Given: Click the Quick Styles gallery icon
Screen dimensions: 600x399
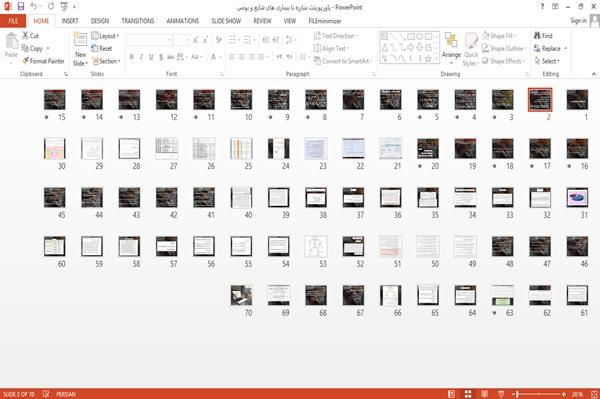Looking at the screenshot, I should (471, 49).
